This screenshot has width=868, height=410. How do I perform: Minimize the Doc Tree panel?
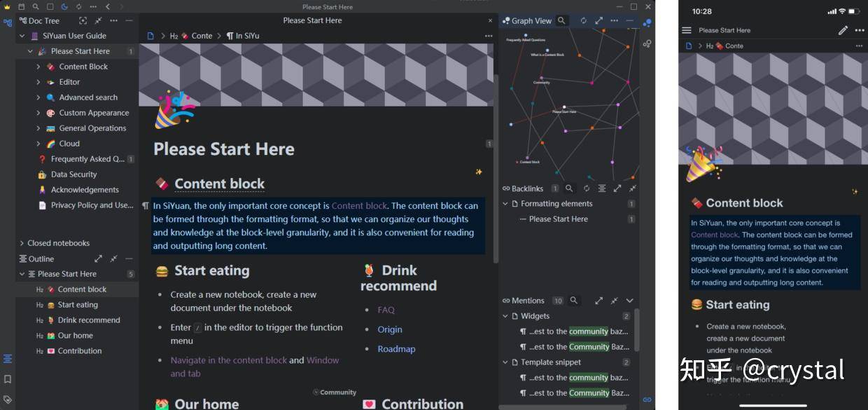pos(129,21)
